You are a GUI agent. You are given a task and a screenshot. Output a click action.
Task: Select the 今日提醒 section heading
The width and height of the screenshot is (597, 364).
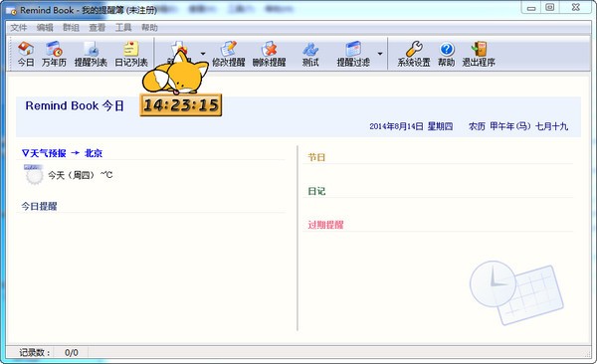pos(39,206)
